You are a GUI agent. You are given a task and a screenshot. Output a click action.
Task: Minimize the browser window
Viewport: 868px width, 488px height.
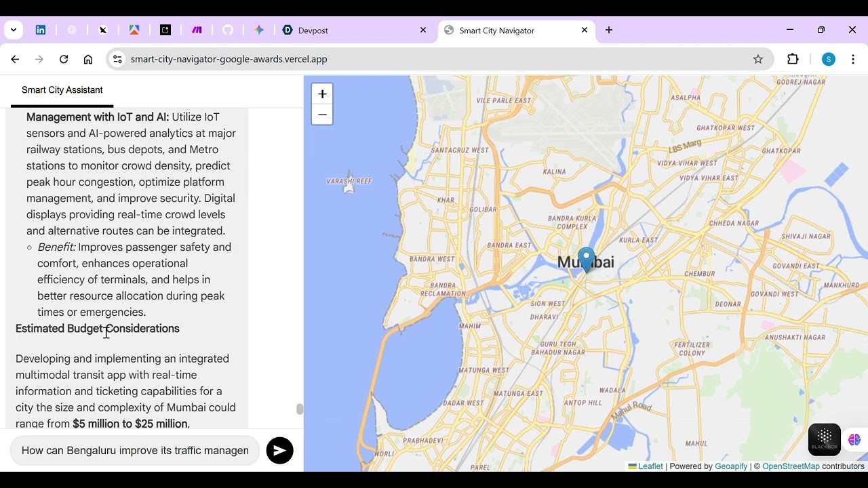click(x=790, y=30)
